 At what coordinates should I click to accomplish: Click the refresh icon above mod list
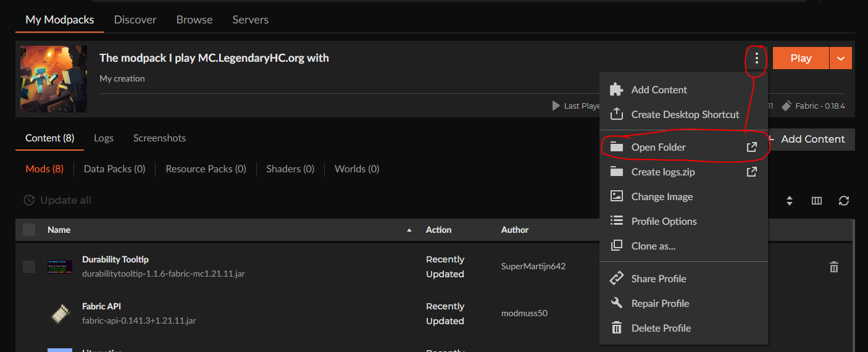pos(844,201)
